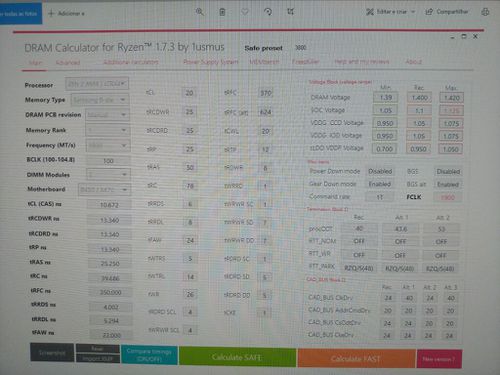Open the Additional calculators tab
The height and width of the screenshot is (375, 500).
pos(131,62)
